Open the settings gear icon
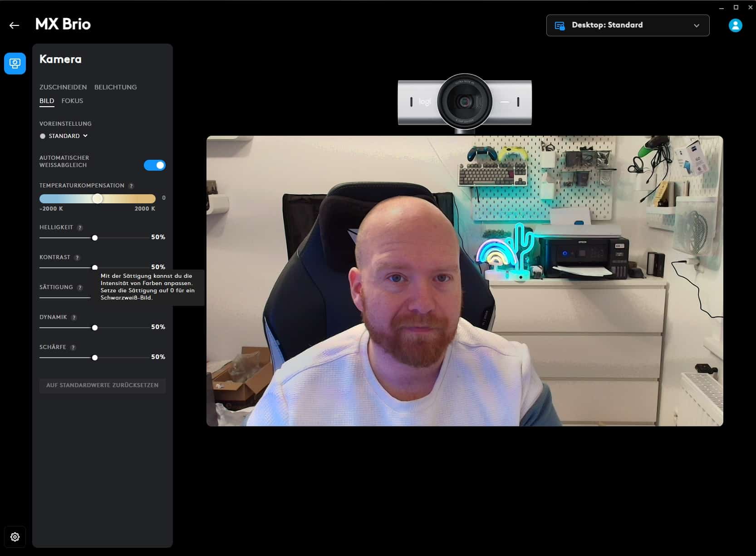Image resolution: width=756 pixels, height=556 pixels. pyautogui.click(x=15, y=537)
